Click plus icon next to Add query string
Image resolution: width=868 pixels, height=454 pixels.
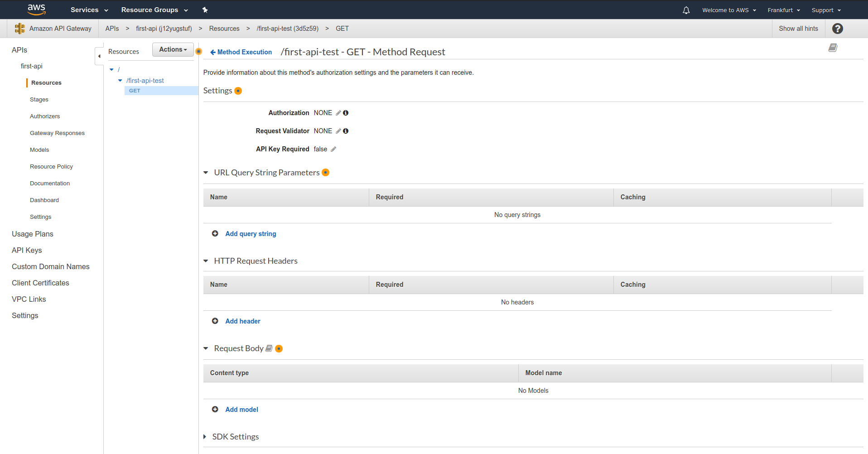pos(215,234)
